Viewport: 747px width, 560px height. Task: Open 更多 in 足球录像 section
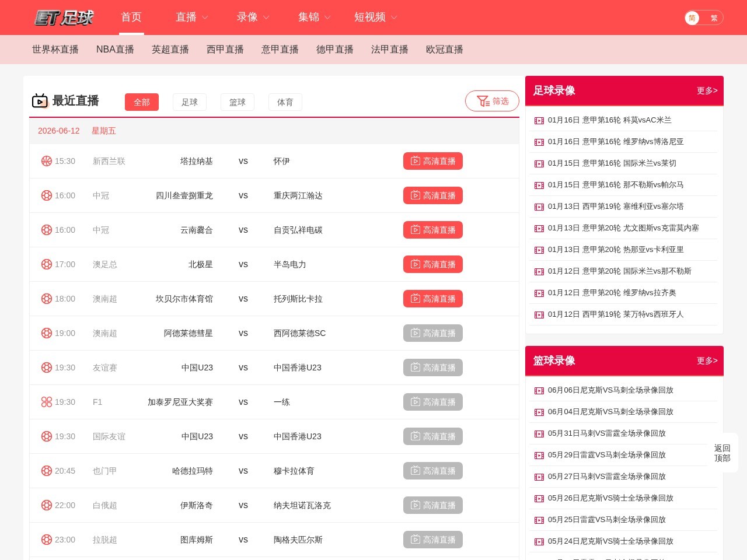point(707,90)
